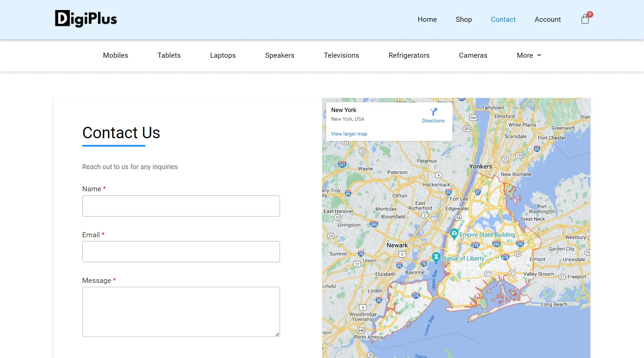Click the Paramus label on map
The image size is (644, 358).
point(427,161)
